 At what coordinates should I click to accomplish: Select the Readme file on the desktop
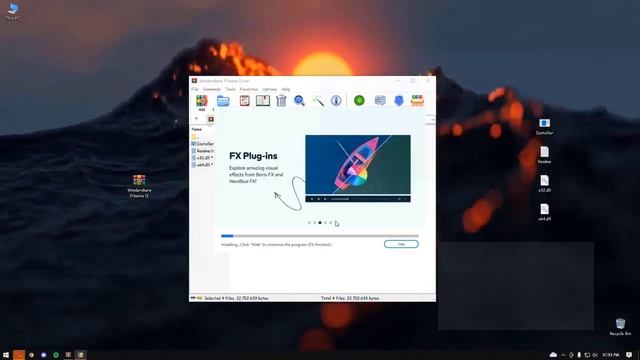[x=544, y=155]
